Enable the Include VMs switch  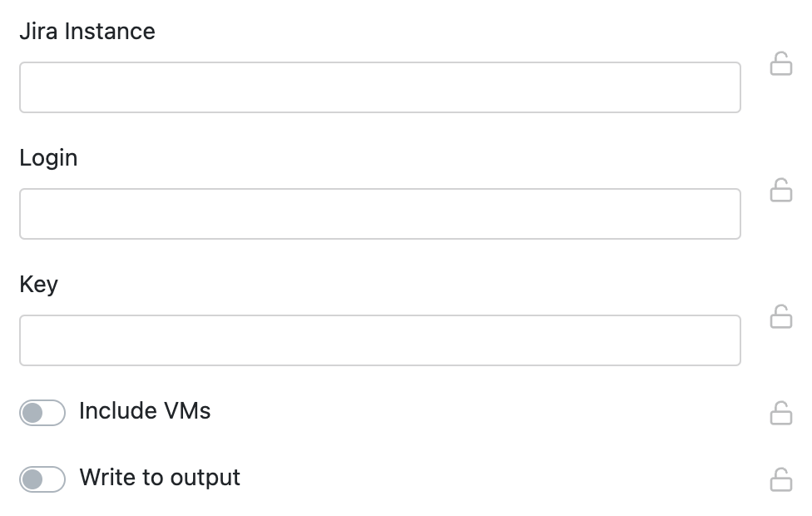click(x=42, y=411)
